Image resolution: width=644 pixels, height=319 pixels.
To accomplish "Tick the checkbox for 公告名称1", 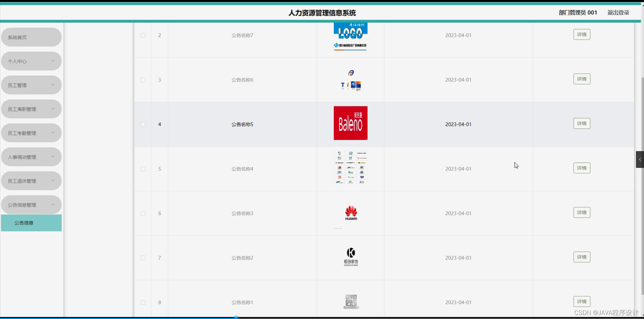I will [x=143, y=302].
